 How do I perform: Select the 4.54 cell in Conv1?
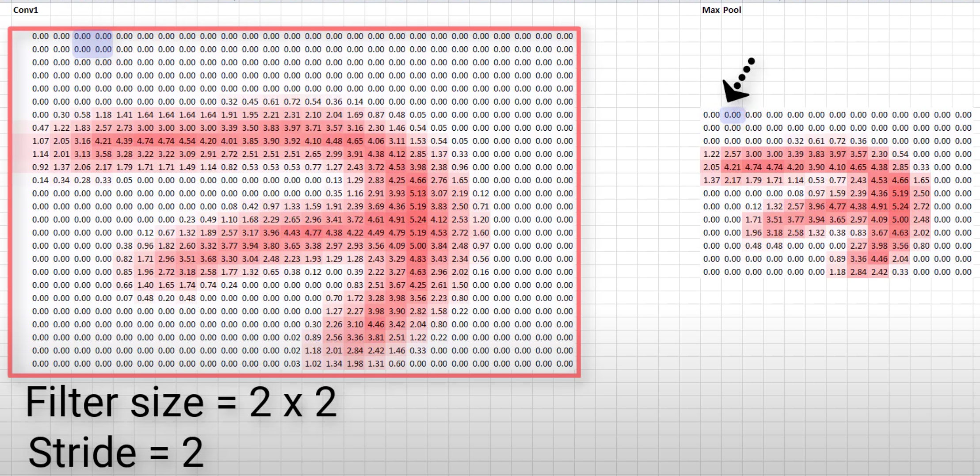tap(187, 141)
